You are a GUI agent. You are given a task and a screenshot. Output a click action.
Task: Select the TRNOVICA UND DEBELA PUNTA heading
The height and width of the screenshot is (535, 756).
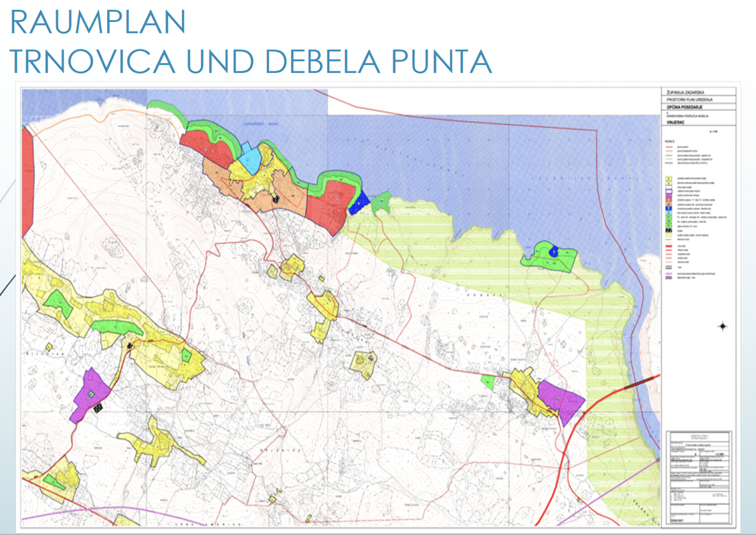(x=251, y=62)
